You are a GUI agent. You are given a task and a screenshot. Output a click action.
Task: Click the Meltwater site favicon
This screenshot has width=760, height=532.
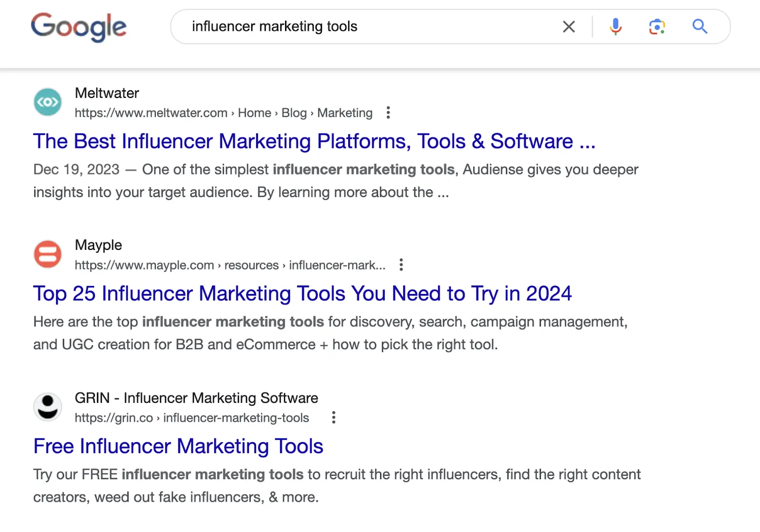pos(47,102)
